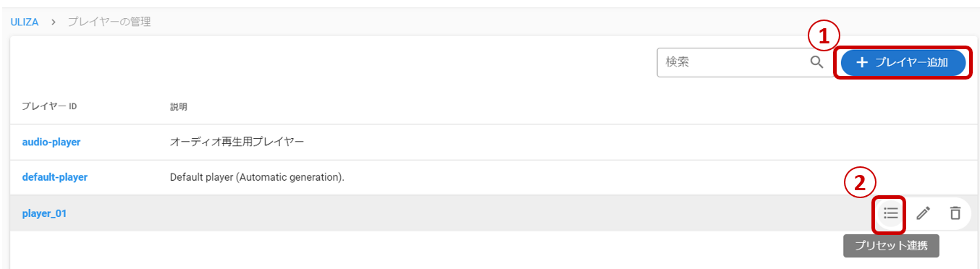
Task: Click the 説明 column header
Action: click(x=178, y=106)
